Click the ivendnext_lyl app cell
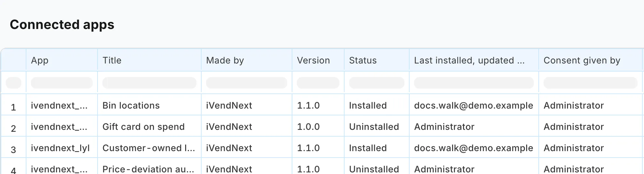This screenshot has width=644, height=174. pos(62,148)
